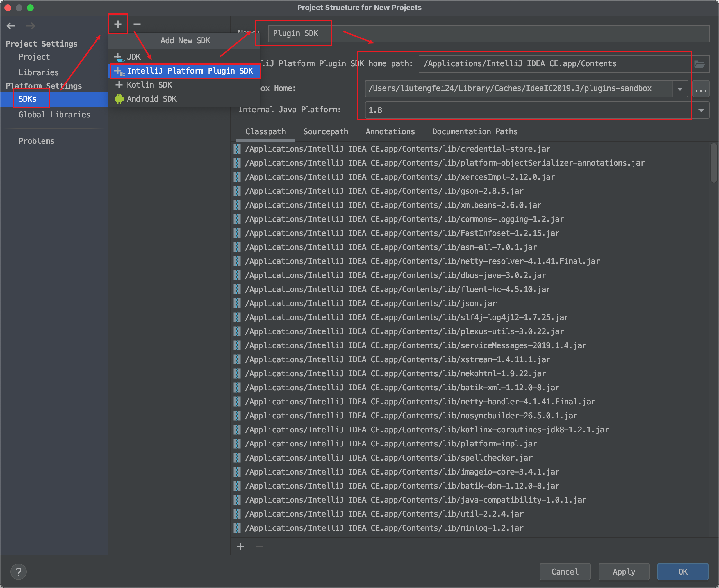
Task: Open the Problems section
Action: (x=36, y=141)
